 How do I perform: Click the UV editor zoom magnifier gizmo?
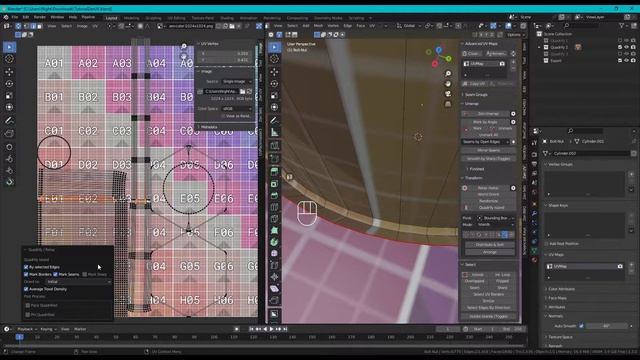tap(184, 47)
